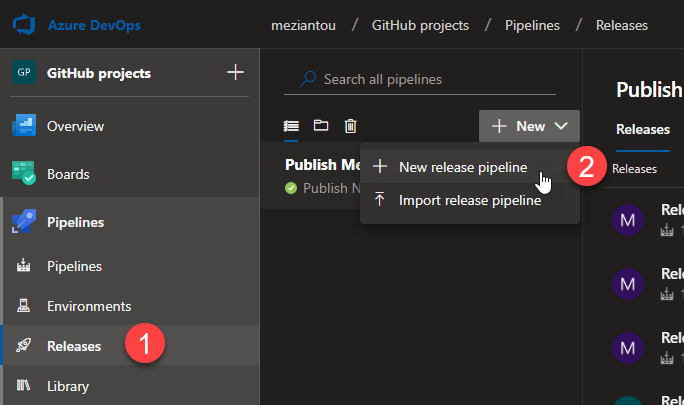This screenshot has width=684, height=405.
Task: Open Library from the sidebar
Action: pos(67,386)
